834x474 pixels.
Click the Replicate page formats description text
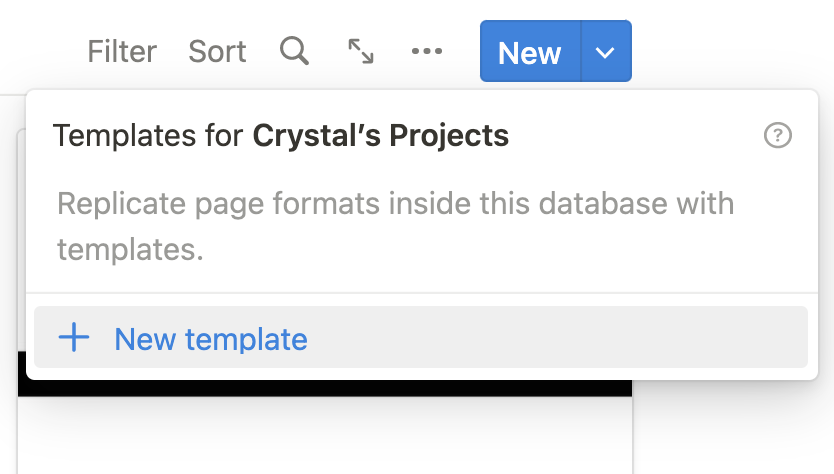pos(396,227)
